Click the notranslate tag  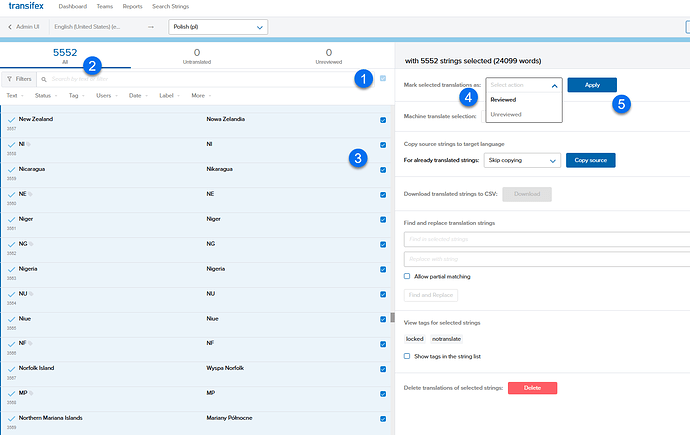coord(446,339)
